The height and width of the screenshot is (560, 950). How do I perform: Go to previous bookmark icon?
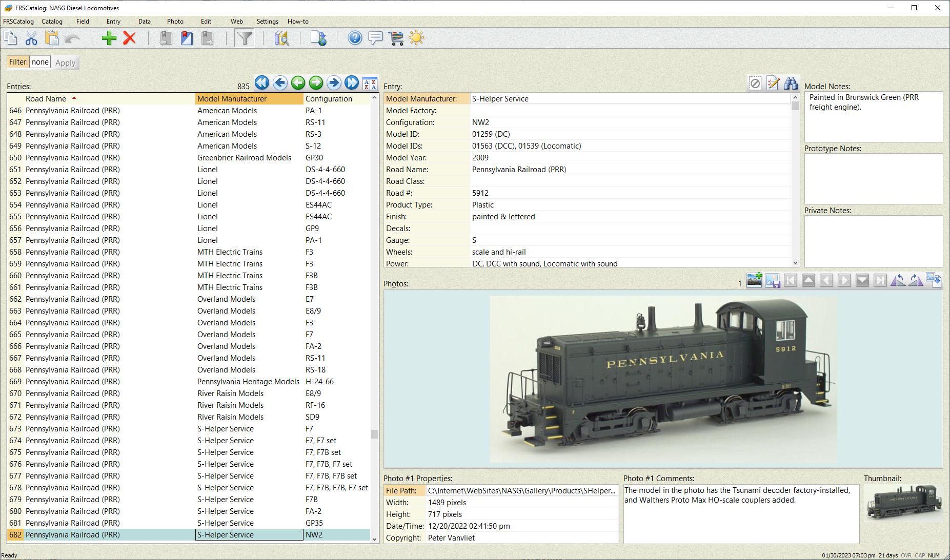(x=166, y=38)
